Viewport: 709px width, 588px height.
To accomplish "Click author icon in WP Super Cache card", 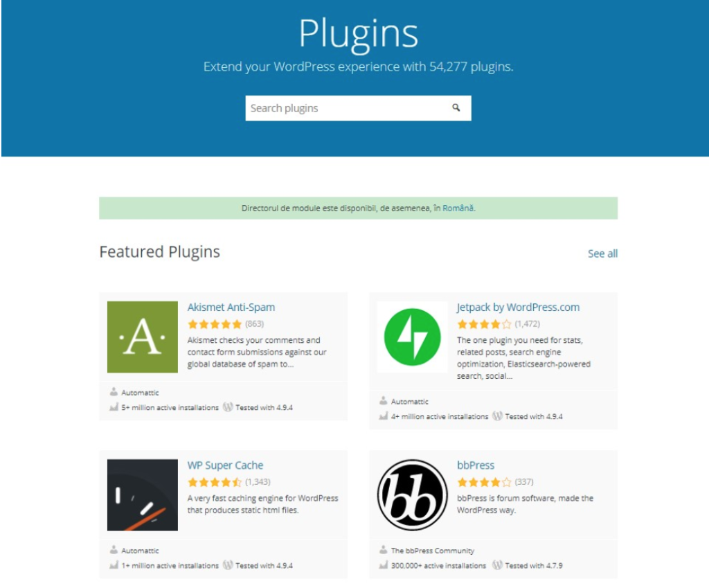I will click(114, 550).
